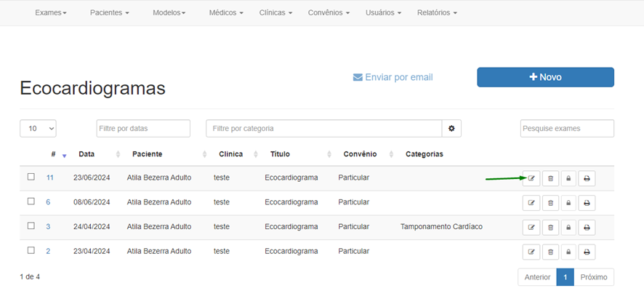Image resolution: width=644 pixels, height=299 pixels.
Task: Click Enviar por email link
Action: point(393,77)
